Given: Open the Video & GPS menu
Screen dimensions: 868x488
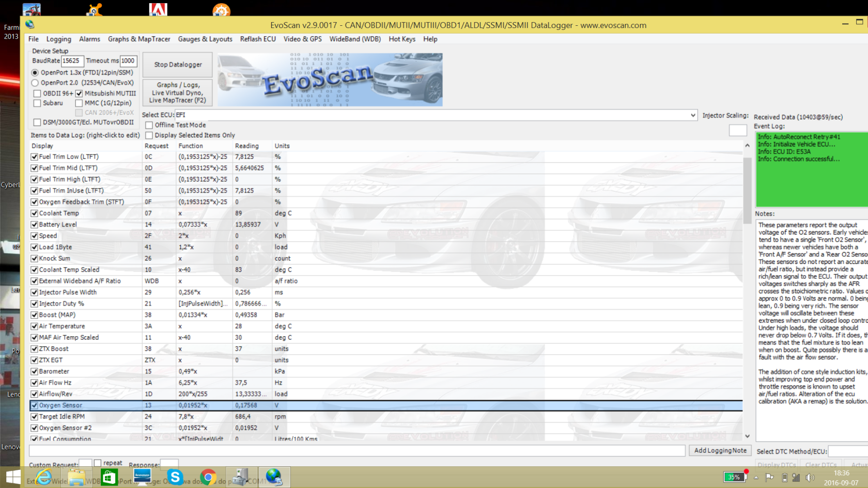Looking at the screenshot, I should (303, 39).
